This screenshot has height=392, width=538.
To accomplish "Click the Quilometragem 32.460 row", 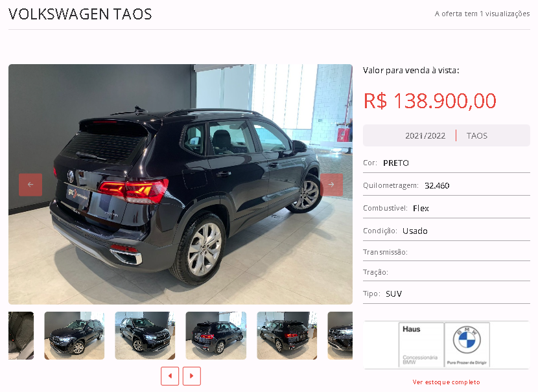I will (447, 185).
